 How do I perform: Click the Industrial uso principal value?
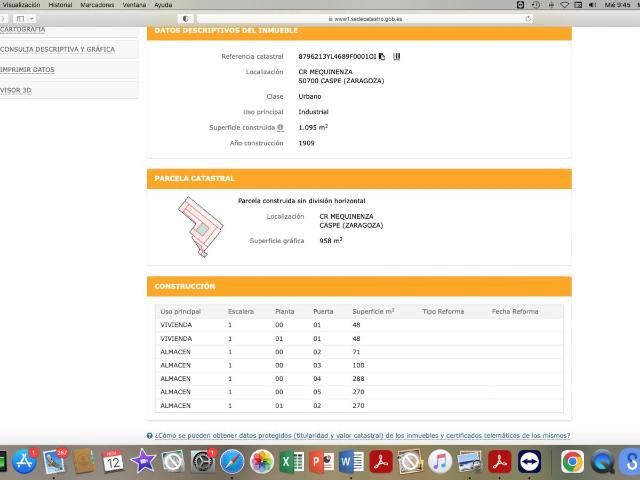(313, 112)
